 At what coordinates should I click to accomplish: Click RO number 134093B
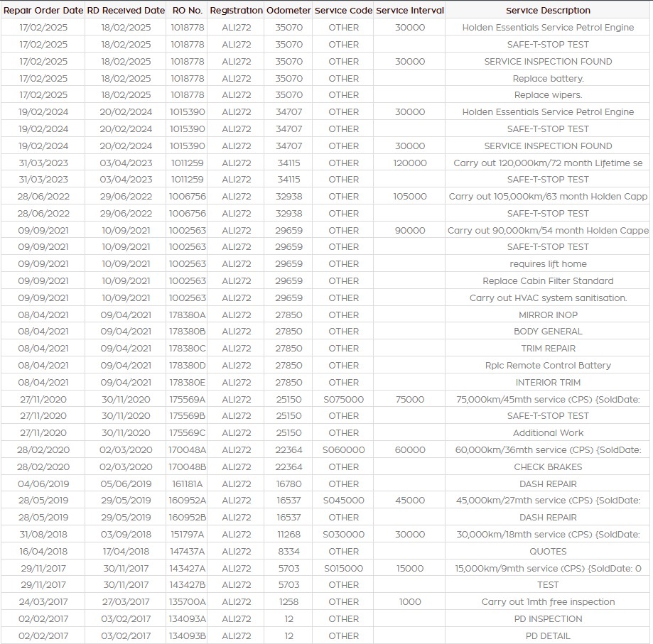(188, 635)
